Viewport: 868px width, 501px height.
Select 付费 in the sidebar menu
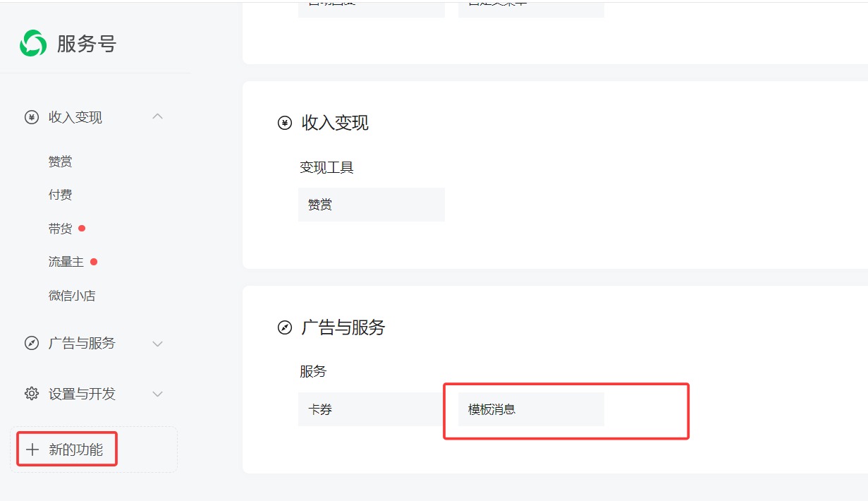point(60,195)
